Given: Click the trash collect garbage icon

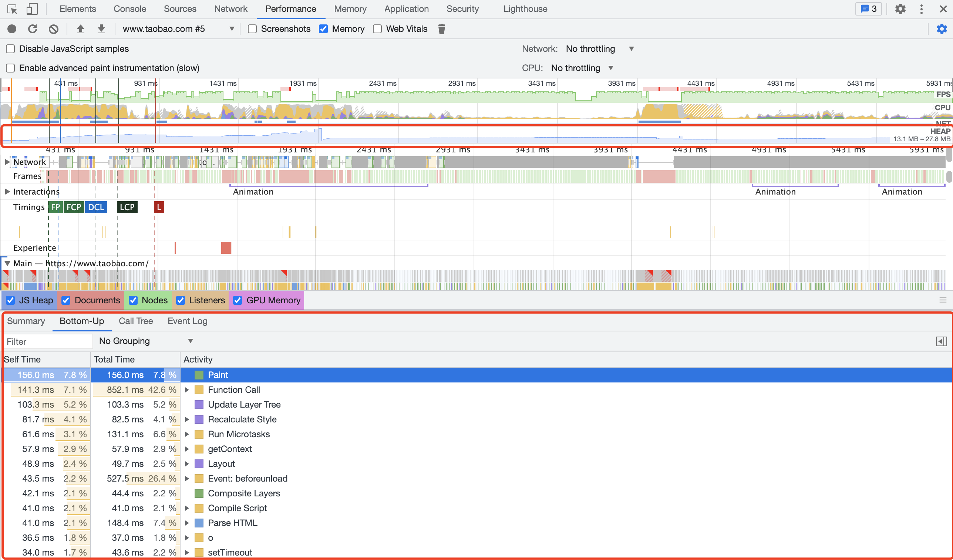Looking at the screenshot, I should (x=441, y=29).
